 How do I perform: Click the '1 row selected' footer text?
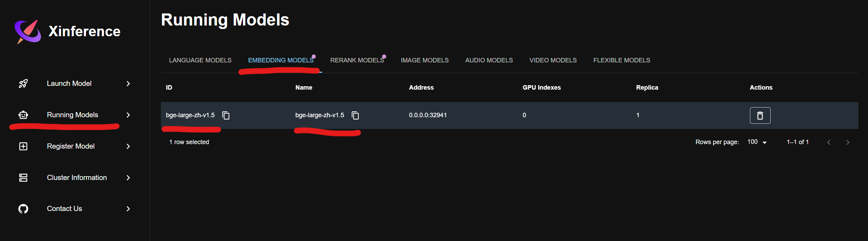(189, 142)
